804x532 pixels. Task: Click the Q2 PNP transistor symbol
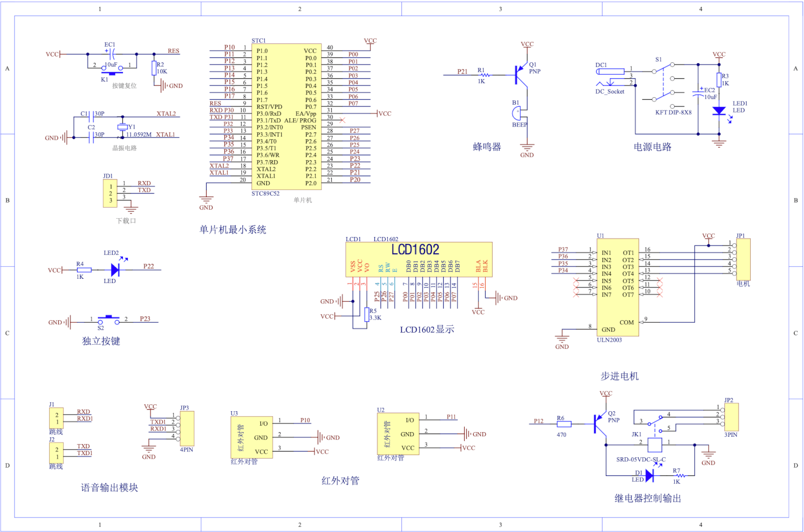pyautogui.click(x=600, y=423)
